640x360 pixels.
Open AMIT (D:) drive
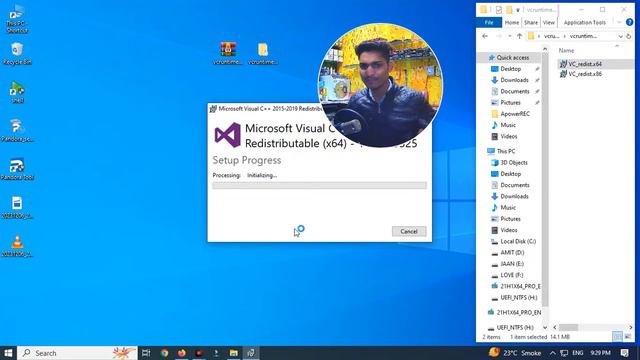[x=512, y=253]
